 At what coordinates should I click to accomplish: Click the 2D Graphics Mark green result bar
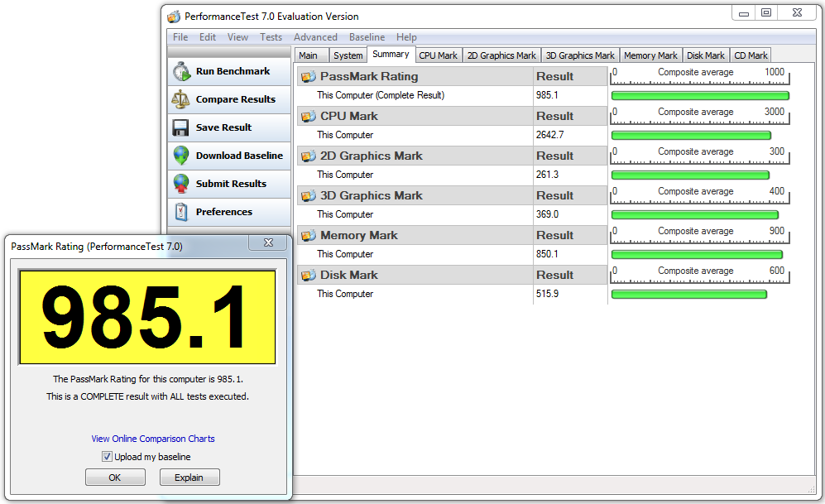[x=690, y=175]
